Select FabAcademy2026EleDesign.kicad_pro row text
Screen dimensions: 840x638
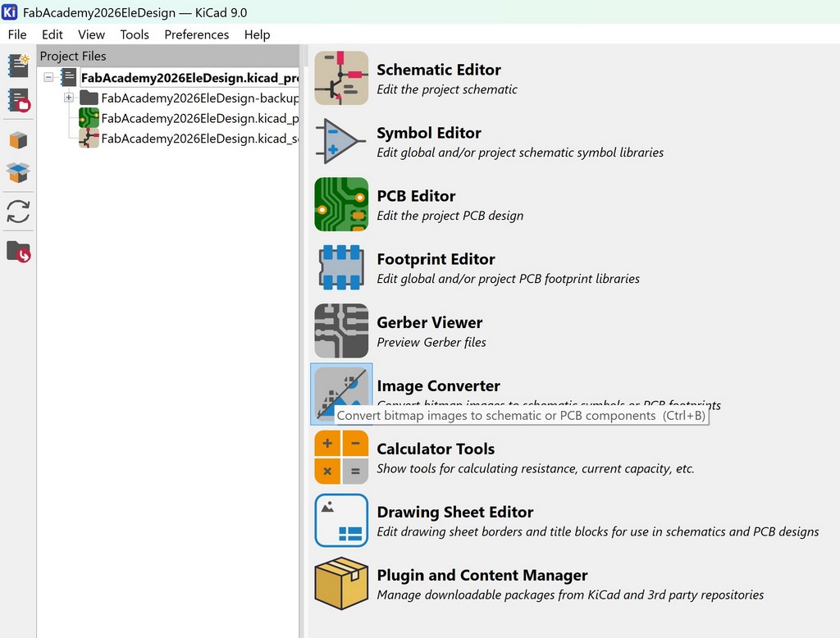click(x=189, y=78)
